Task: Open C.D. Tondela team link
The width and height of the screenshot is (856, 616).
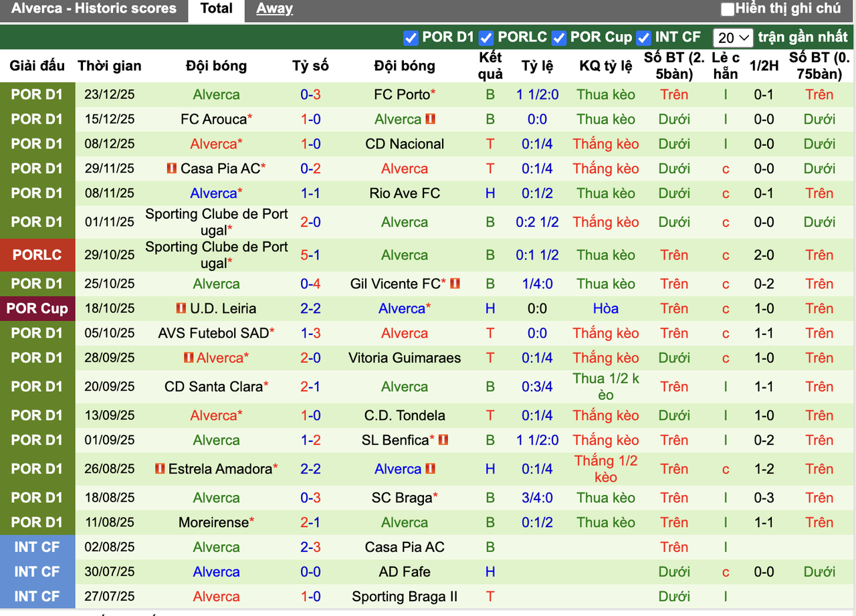Action: click(x=405, y=415)
